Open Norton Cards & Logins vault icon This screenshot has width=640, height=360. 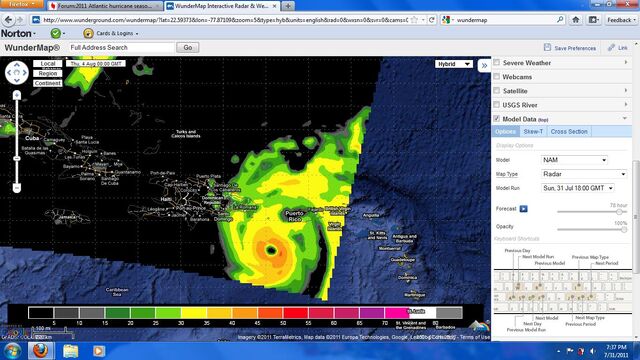click(88, 33)
